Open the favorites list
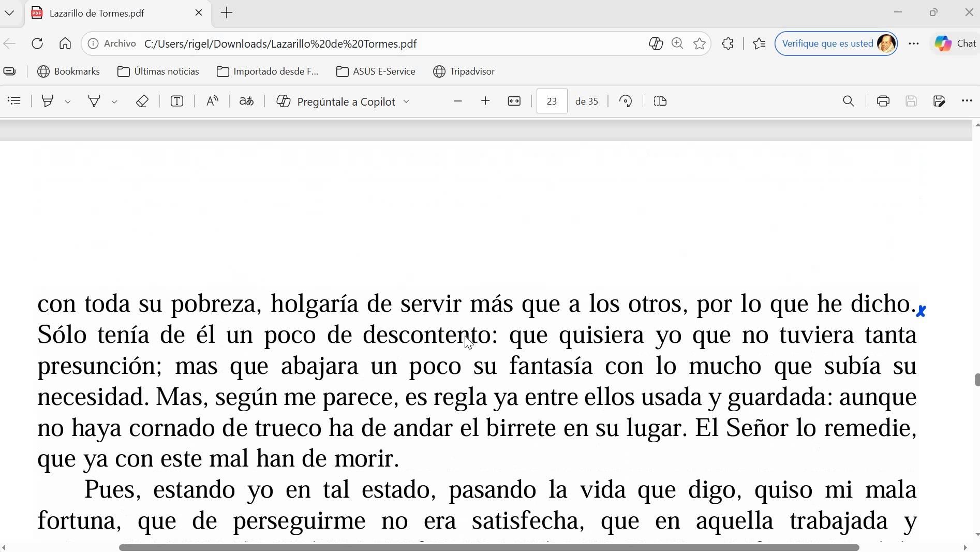980x552 pixels. [x=759, y=43]
